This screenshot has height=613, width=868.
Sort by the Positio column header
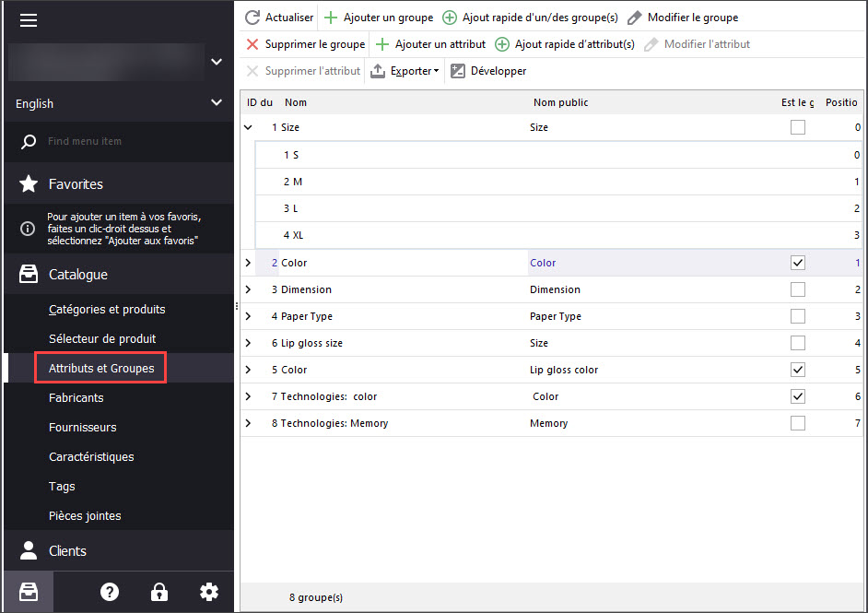[841, 102]
